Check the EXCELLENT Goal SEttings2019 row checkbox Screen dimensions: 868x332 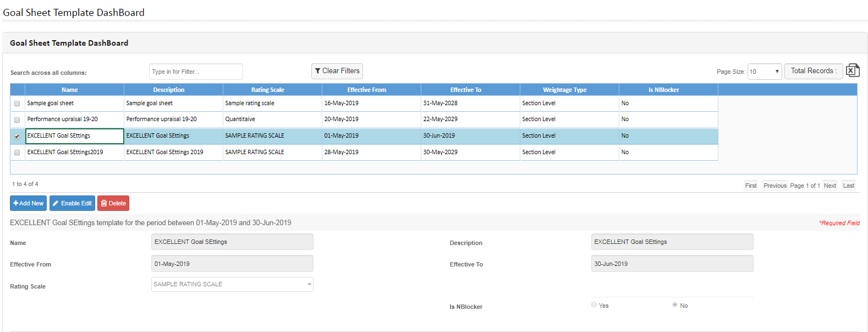point(17,153)
